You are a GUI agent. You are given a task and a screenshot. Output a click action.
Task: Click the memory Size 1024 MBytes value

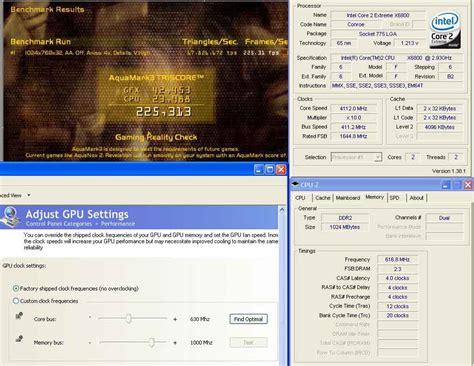[345, 227]
